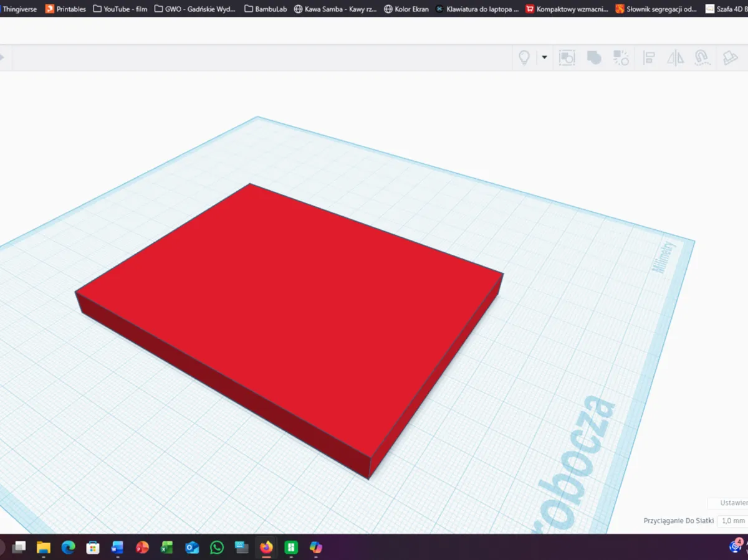Screen dimensions: 748x560
Task: Click the Firefox icon in the taskbar
Action: pos(266,548)
